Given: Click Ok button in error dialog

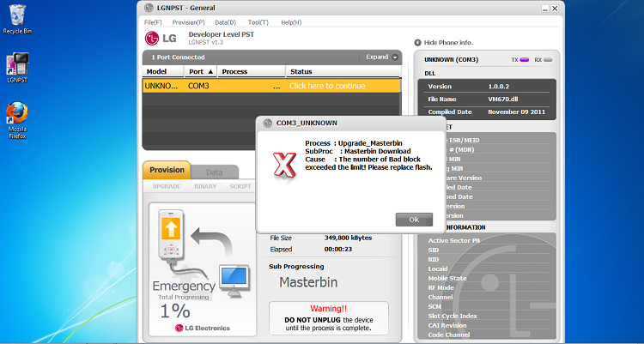Looking at the screenshot, I should click(414, 220).
